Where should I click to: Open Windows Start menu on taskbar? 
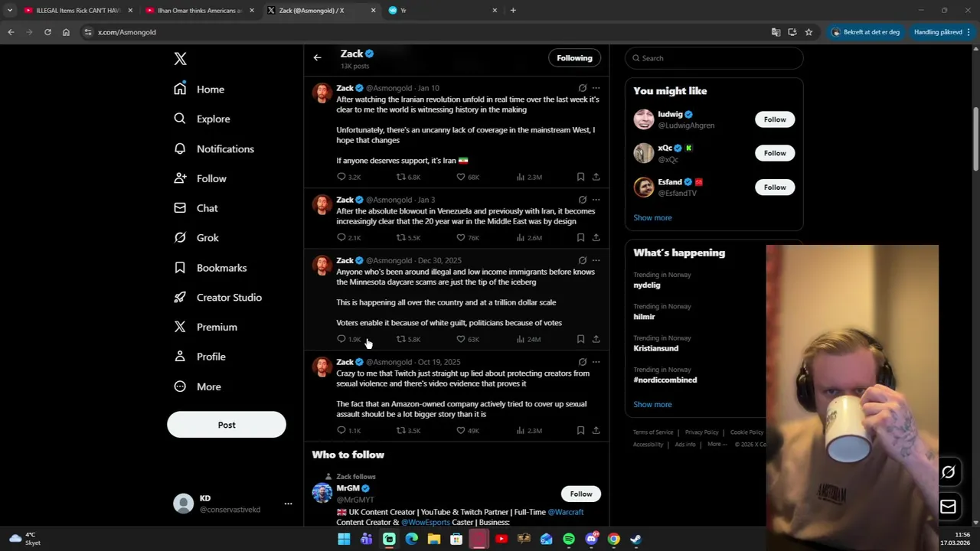[x=344, y=540]
